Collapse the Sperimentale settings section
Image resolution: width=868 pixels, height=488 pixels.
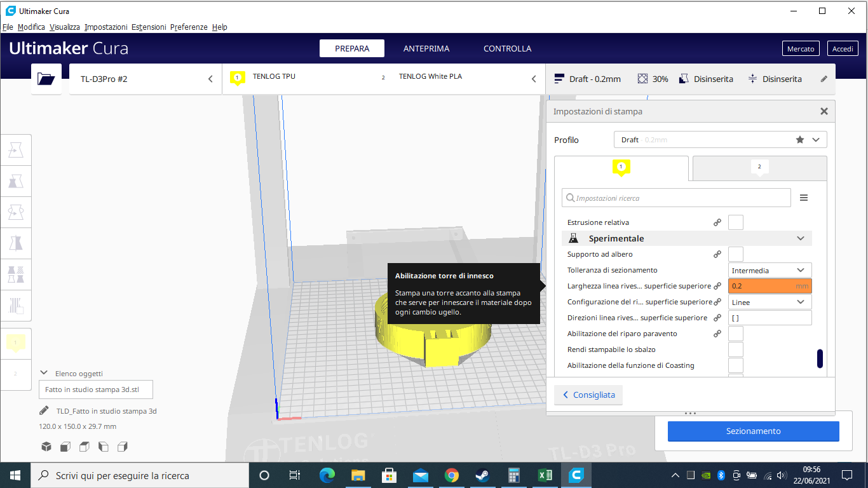[800, 238]
